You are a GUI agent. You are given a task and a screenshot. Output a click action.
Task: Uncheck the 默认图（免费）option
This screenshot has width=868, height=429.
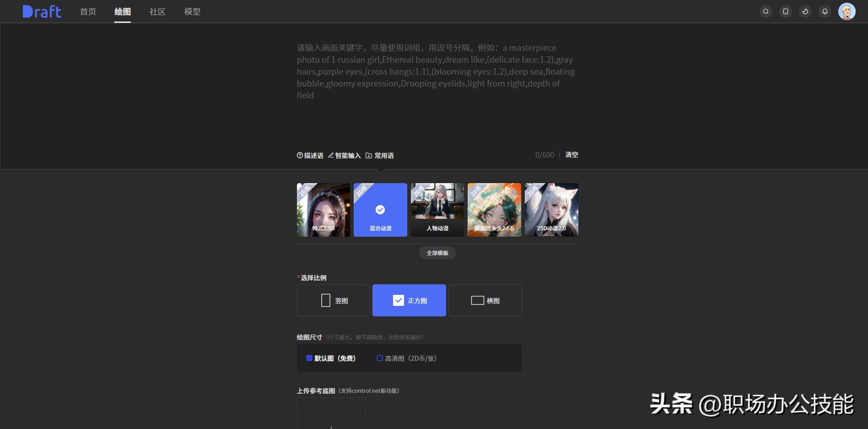point(309,358)
